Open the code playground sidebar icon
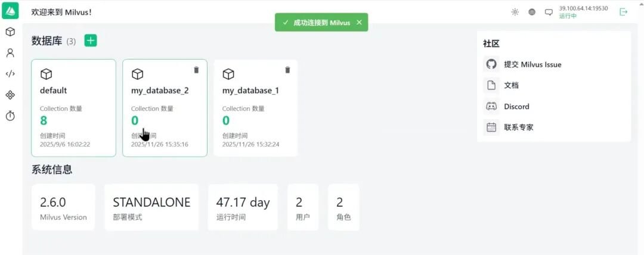644x255 pixels. pyautogui.click(x=10, y=74)
